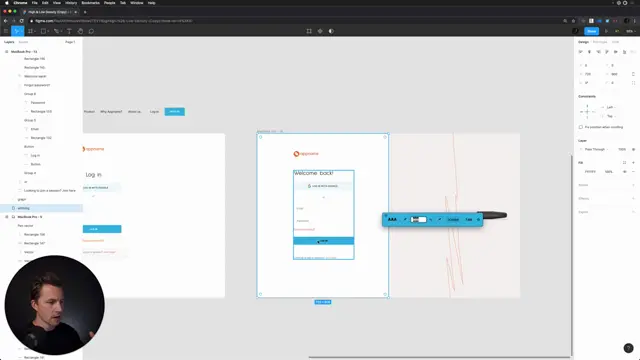640x360 pixels.
Task: Switch to the Assets tab
Action: 23,42
